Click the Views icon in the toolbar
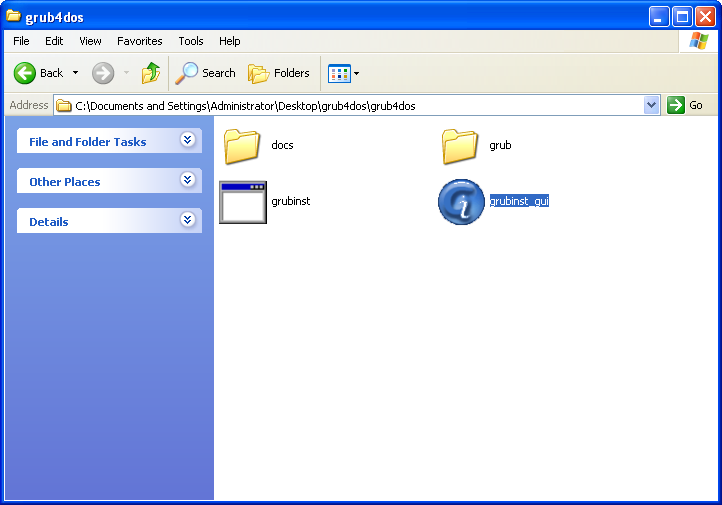Screen dimensions: 722x505 pos(339,73)
